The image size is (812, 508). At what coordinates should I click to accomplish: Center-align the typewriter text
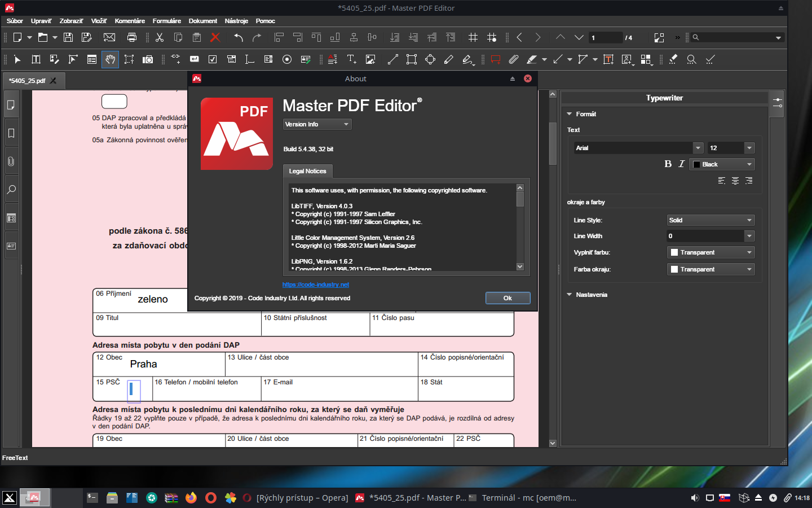pos(735,181)
